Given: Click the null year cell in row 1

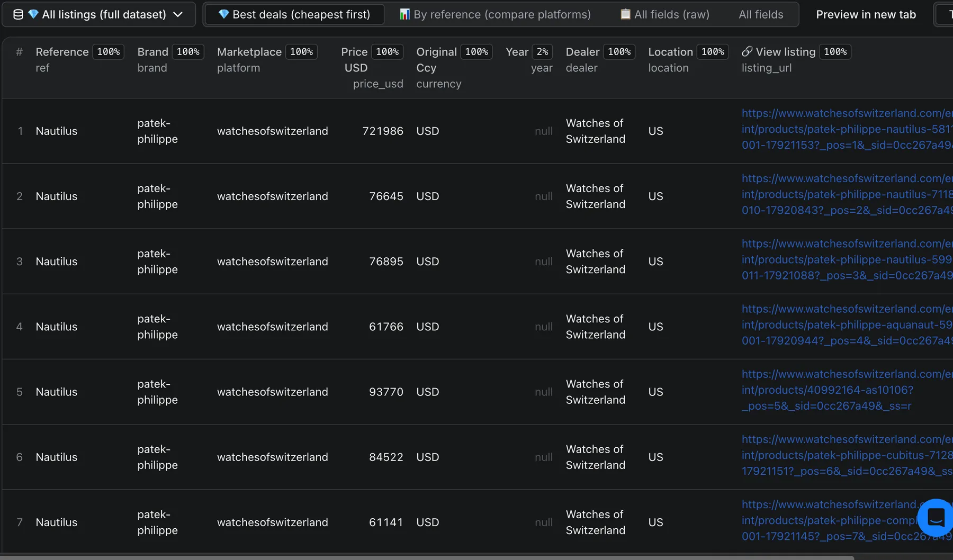Looking at the screenshot, I should [x=543, y=131].
